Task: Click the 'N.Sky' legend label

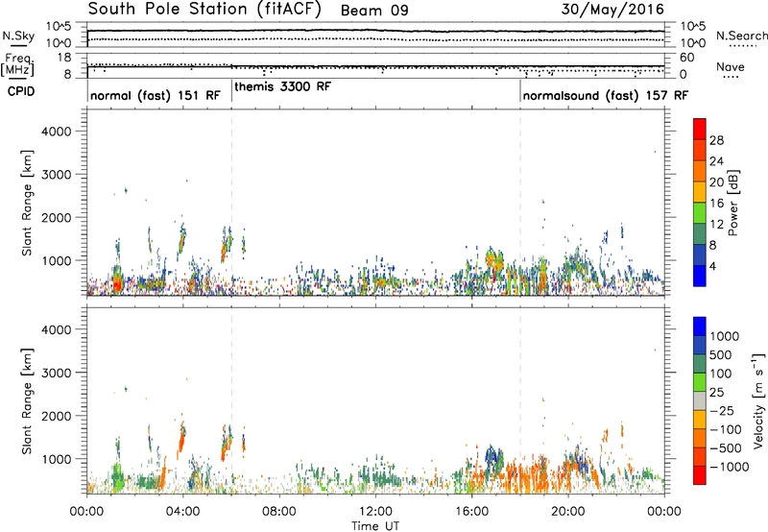Action: [18, 36]
